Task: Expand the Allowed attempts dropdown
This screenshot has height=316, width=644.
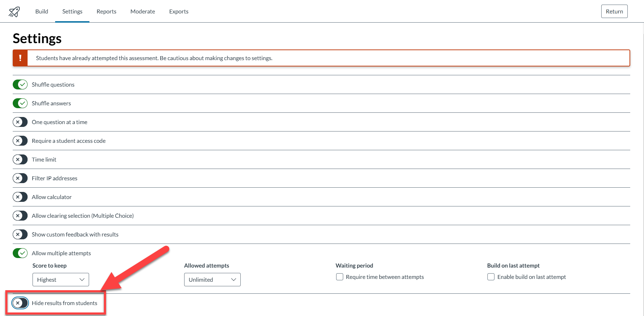Action: [x=212, y=280]
